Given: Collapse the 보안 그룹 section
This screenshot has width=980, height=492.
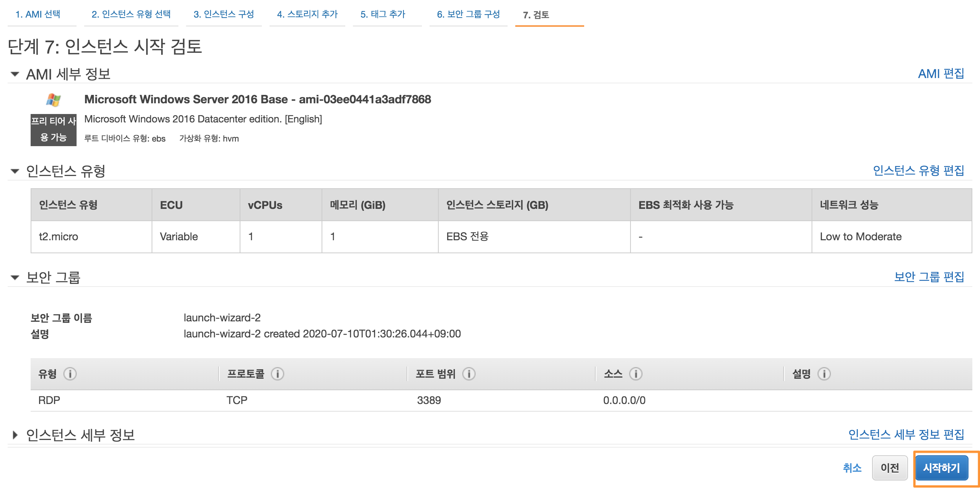Looking at the screenshot, I should tap(15, 277).
